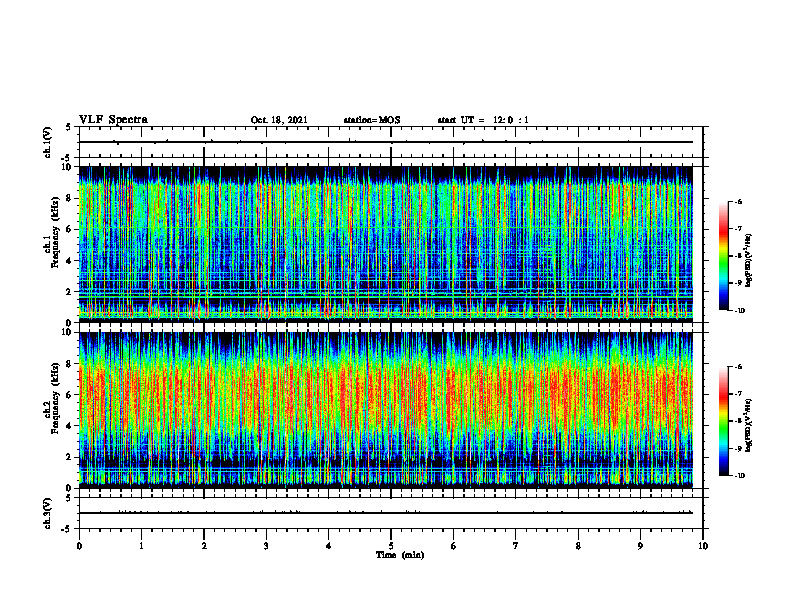The width and height of the screenshot is (792, 612).
Task: Click the "8" tick on the time axis
Action: pyautogui.click(x=578, y=546)
